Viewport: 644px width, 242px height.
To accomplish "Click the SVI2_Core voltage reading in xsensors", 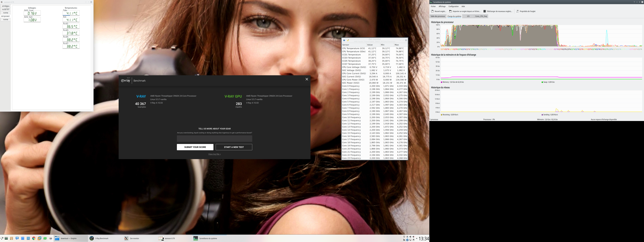I will pyautogui.click(x=32, y=13).
